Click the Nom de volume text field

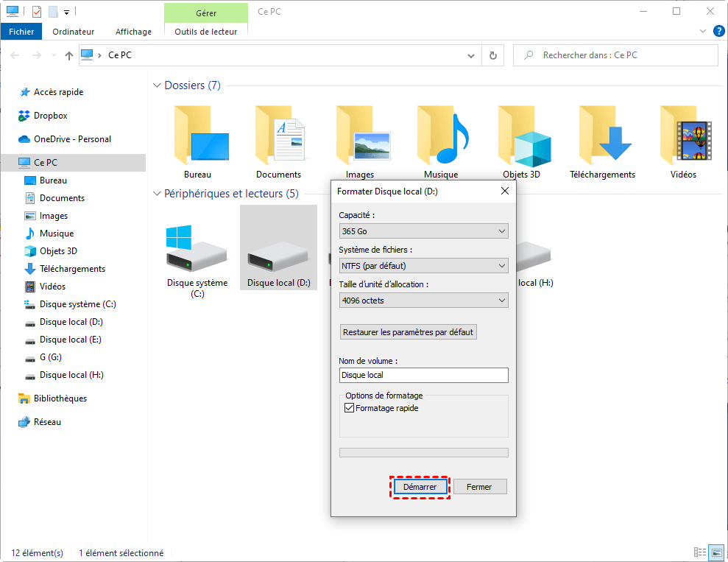click(423, 376)
